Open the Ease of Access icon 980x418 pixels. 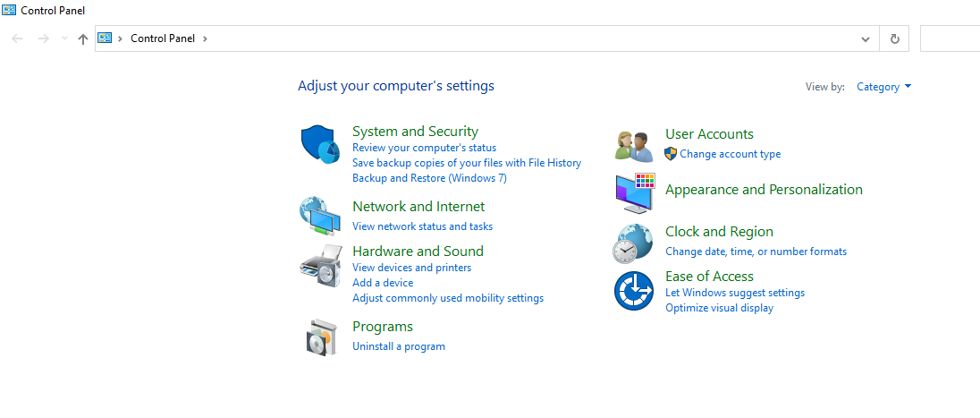click(634, 290)
